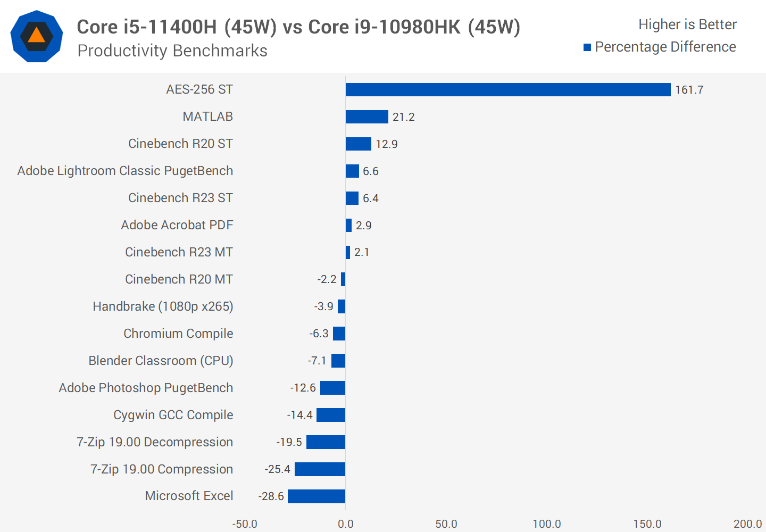
Task: Select the Productivity Benchmarks subtitle
Action: tap(172, 51)
